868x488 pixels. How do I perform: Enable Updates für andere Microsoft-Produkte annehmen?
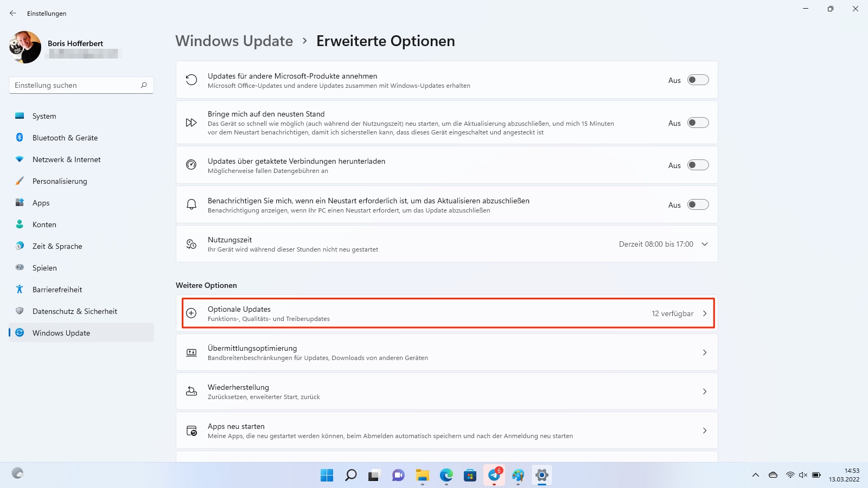pyautogui.click(x=698, y=80)
